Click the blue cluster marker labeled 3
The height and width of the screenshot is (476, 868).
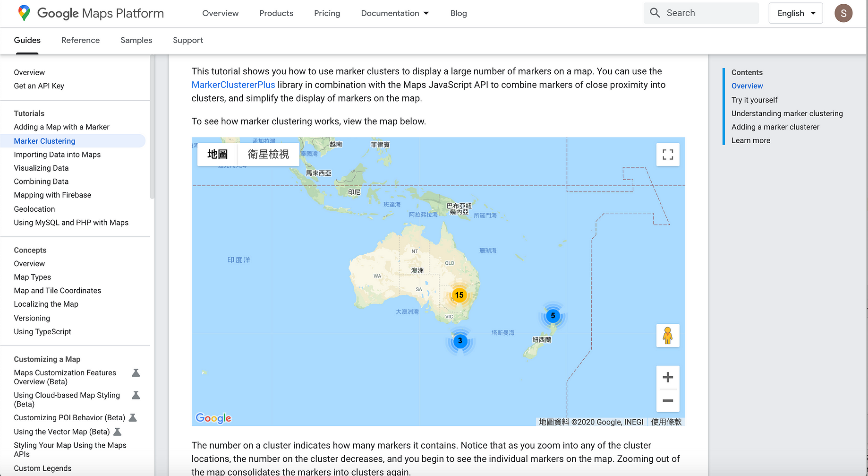pos(460,341)
